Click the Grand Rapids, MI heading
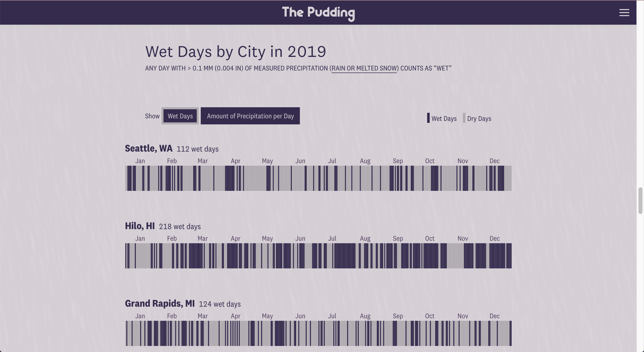 point(160,303)
